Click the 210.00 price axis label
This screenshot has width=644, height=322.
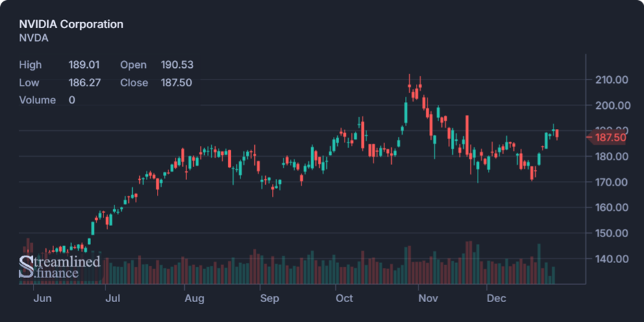612,79
